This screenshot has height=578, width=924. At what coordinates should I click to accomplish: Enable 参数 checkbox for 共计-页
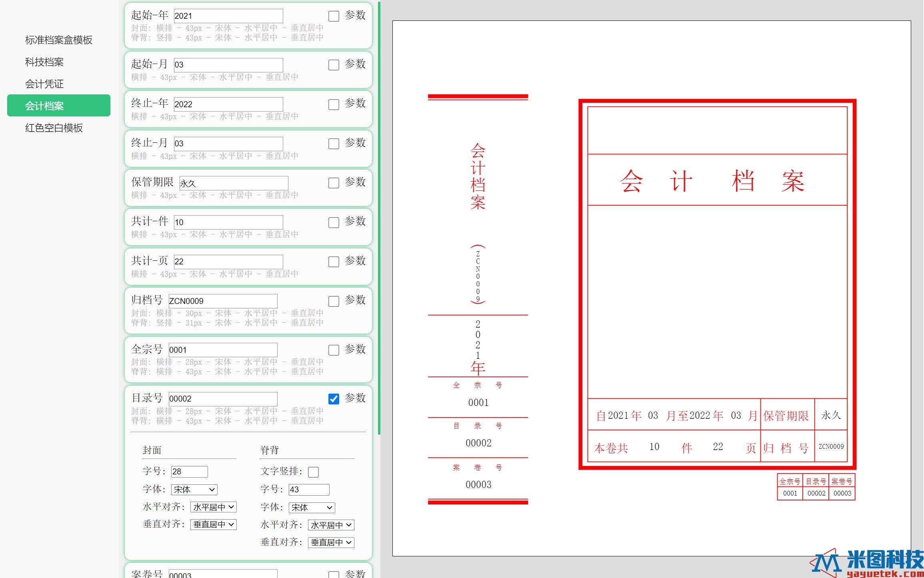[334, 262]
